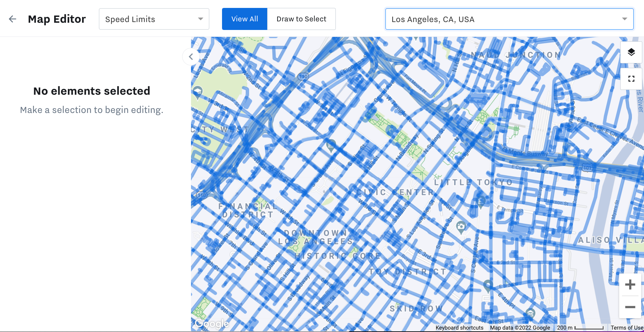The width and height of the screenshot is (644, 332).
Task: Zoom out with the minus button
Action: click(x=630, y=307)
